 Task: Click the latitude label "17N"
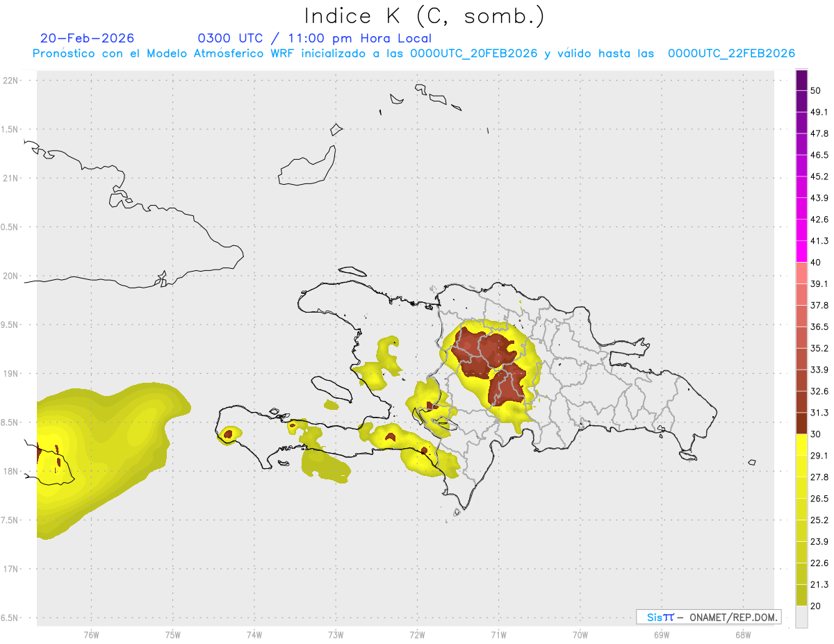[10, 569]
